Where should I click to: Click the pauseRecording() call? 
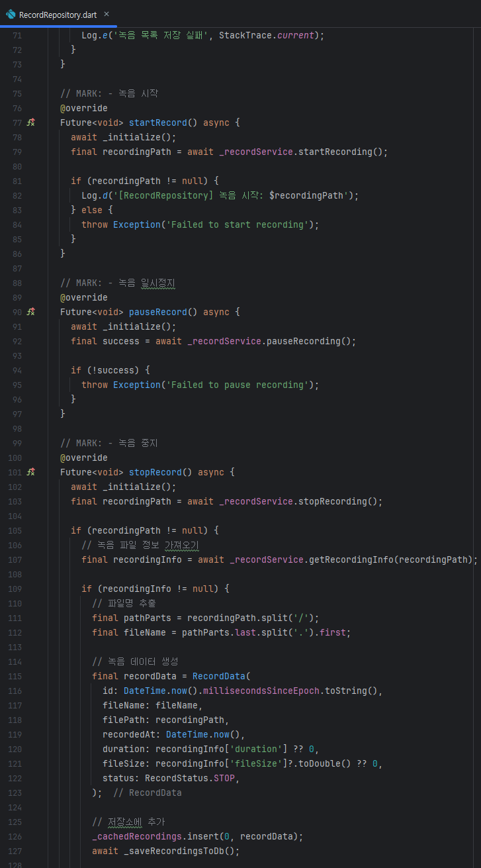(309, 341)
